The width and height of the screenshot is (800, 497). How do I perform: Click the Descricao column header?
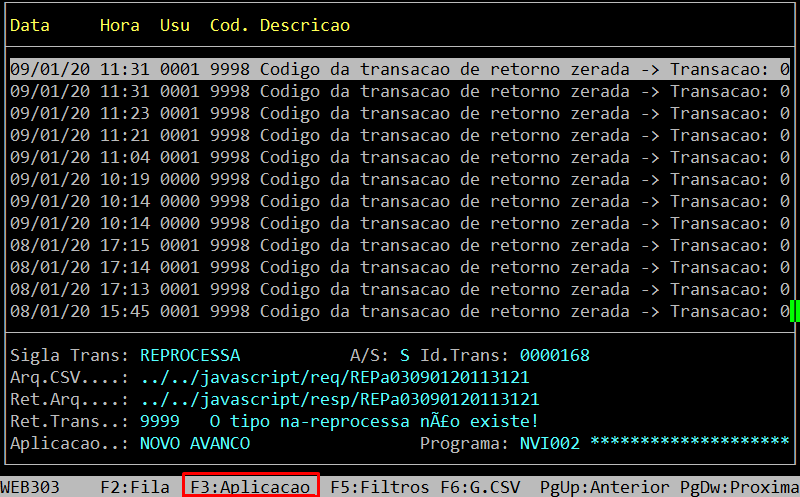[305, 25]
